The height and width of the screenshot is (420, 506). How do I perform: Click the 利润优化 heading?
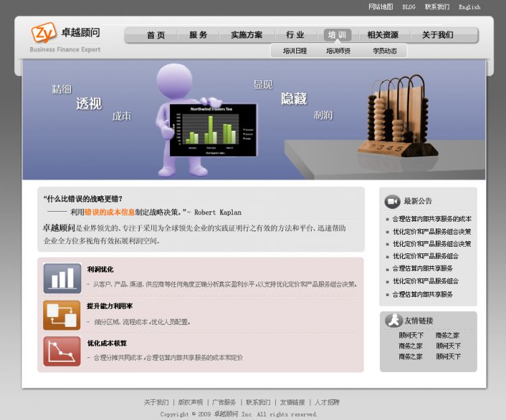(x=101, y=270)
